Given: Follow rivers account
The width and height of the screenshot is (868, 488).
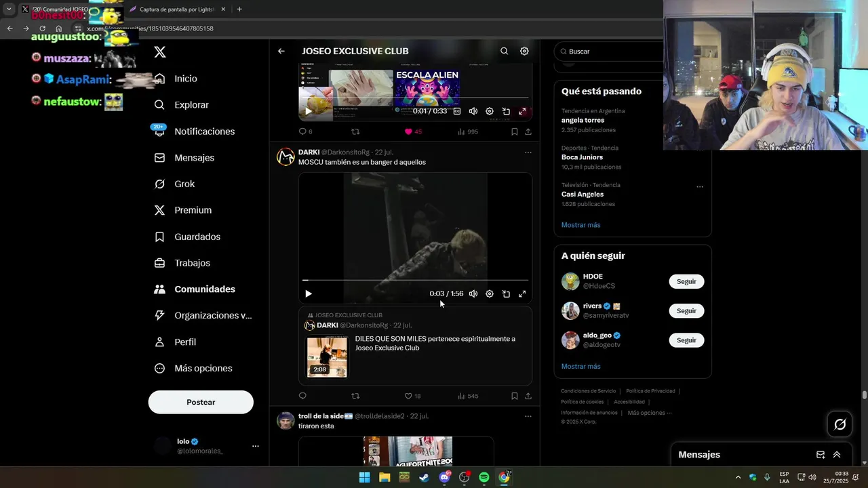Looking at the screenshot, I should (x=686, y=310).
